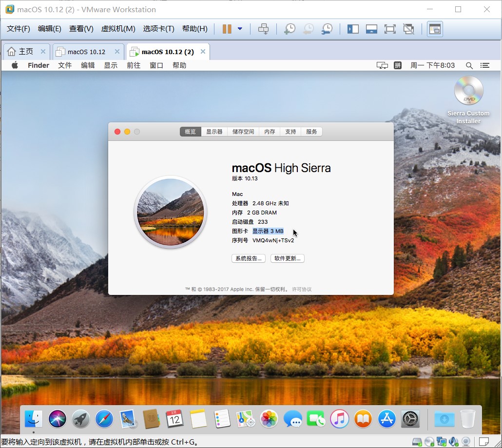The width and height of the screenshot is (502, 448).
Task: Open the 查看(V) menu
Action: pos(81,29)
